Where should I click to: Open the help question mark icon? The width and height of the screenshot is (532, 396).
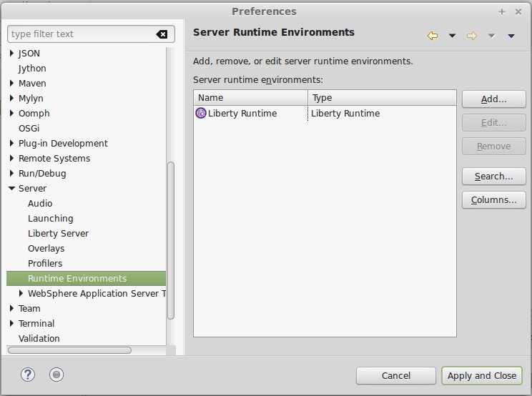pos(27,375)
